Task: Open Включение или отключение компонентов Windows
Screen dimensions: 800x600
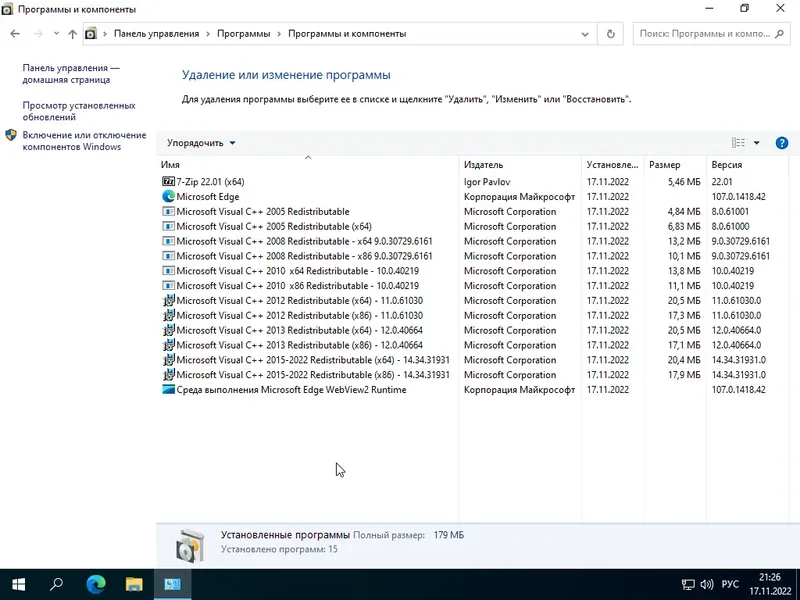Action: point(84,141)
